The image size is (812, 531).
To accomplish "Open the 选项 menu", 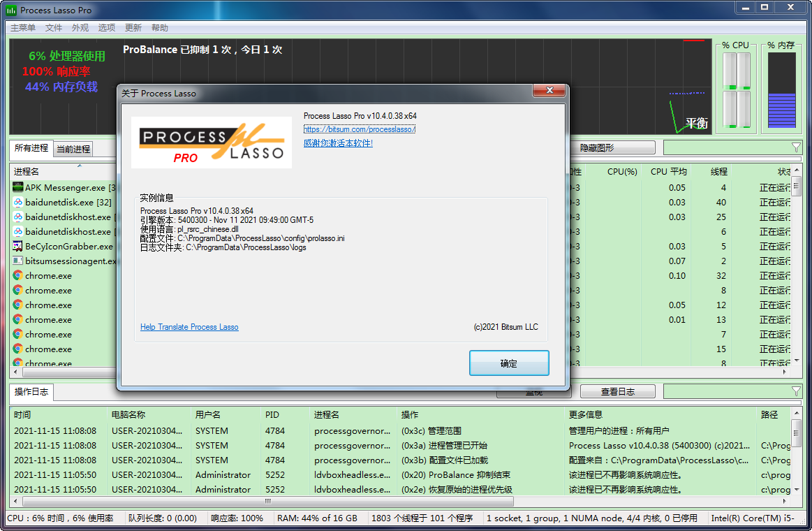I will tap(107, 27).
